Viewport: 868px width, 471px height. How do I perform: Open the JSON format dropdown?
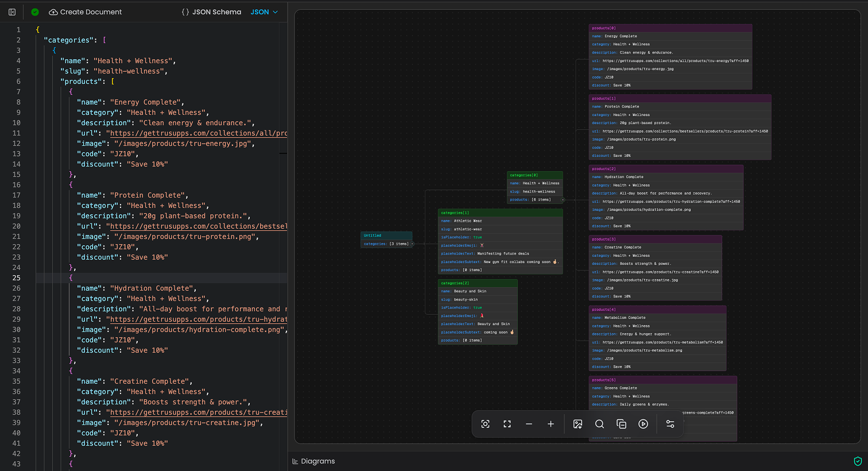[263, 11]
